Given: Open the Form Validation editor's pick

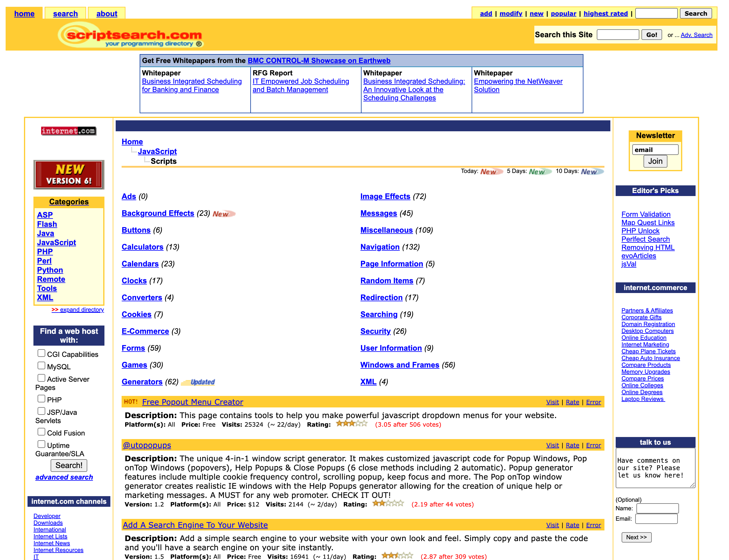Looking at the screenshot, I should point(646,214).
